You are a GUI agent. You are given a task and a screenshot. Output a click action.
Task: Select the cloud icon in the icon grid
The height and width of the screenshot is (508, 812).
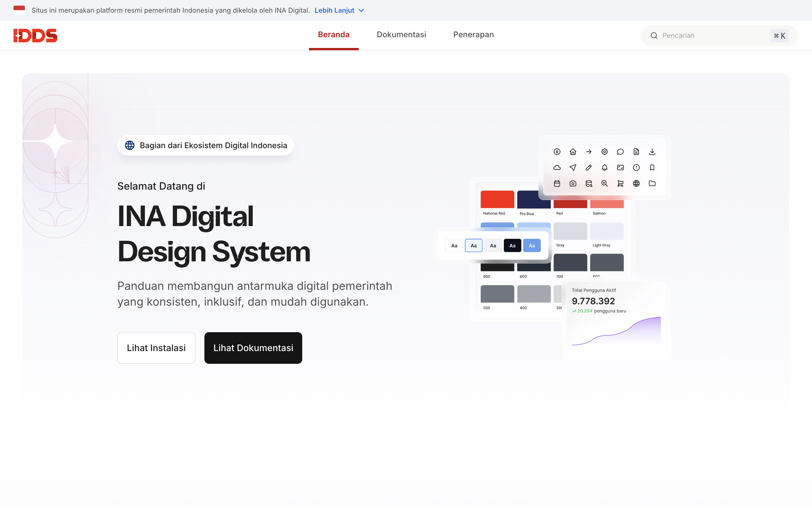pyautogui.click(x=557, y=168)
